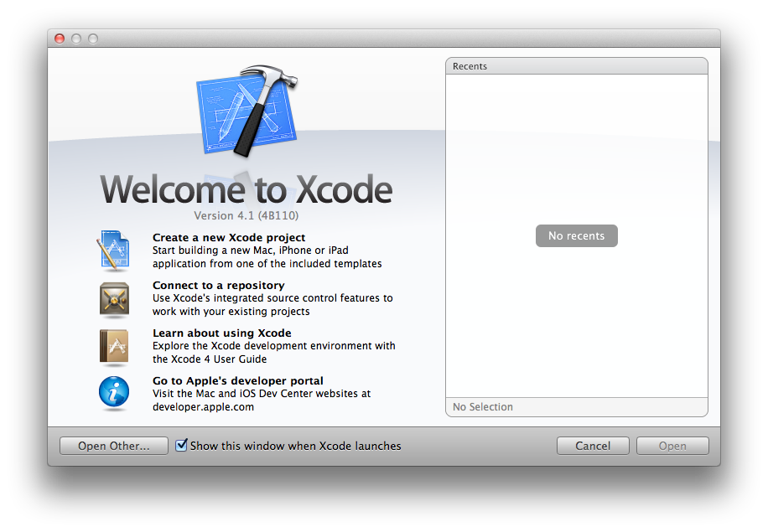Click the Recents list header

pos(576,66)
